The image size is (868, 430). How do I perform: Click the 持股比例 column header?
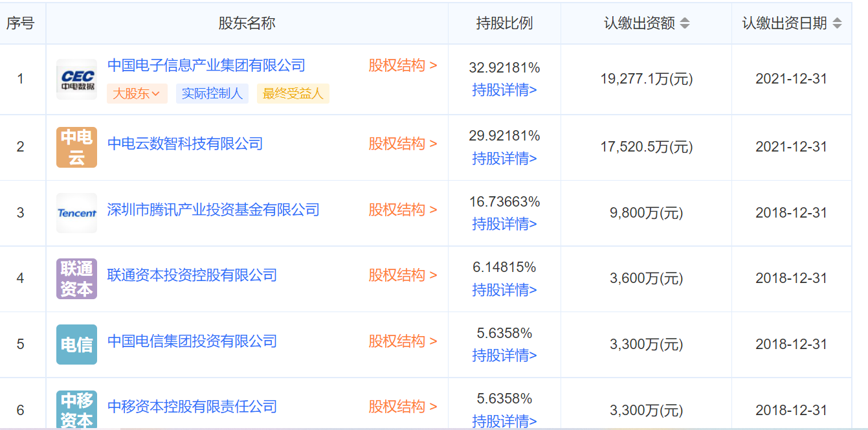[x=504, y=23]
